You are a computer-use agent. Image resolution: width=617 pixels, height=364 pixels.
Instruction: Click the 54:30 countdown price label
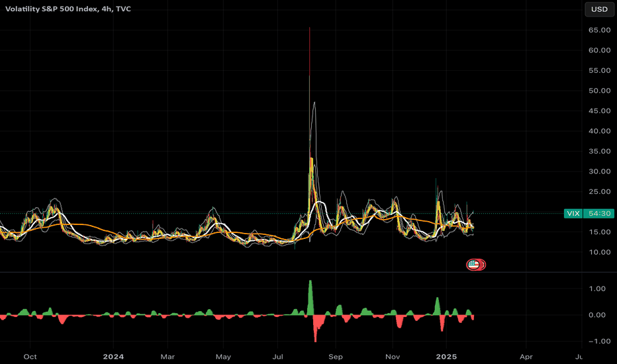coord(599,214)
